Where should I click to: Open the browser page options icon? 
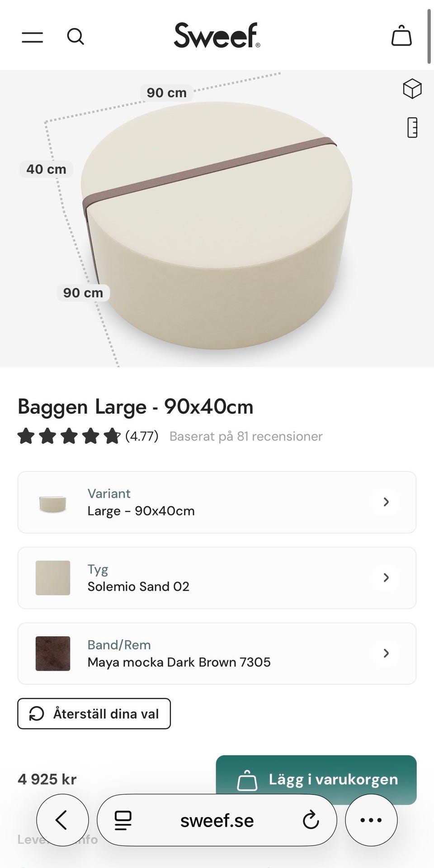click(123, 820)
